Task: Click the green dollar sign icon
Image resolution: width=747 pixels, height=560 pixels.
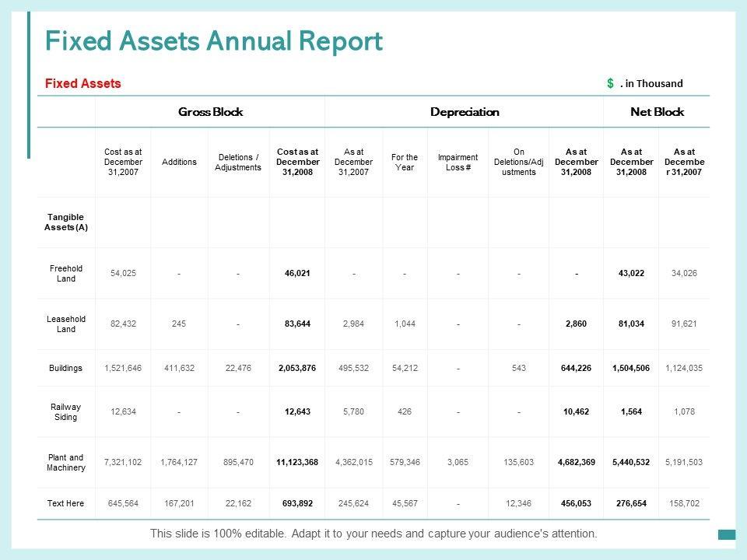Action: (611, 83)
